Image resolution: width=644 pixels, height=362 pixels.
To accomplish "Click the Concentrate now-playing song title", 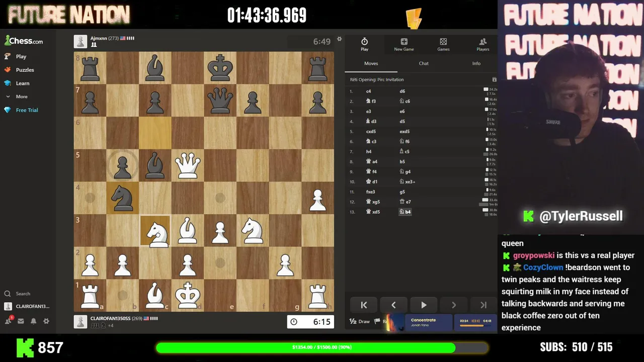I will click(423, 320).
